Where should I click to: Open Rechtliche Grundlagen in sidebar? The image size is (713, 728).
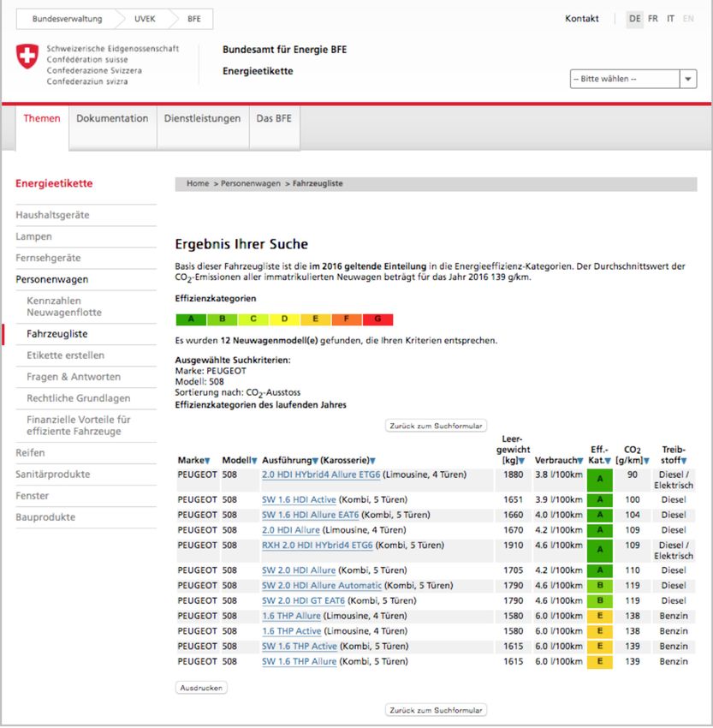coord(79,398)
